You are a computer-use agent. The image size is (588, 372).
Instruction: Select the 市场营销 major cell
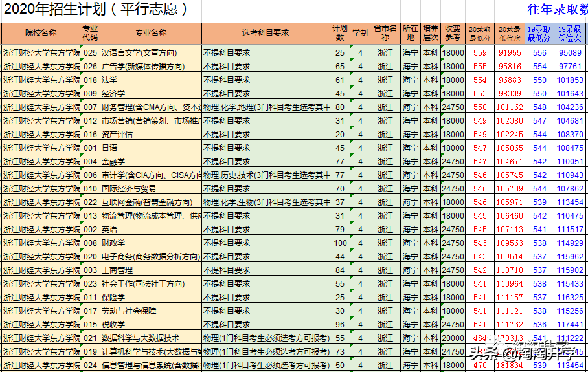[151, 120]
